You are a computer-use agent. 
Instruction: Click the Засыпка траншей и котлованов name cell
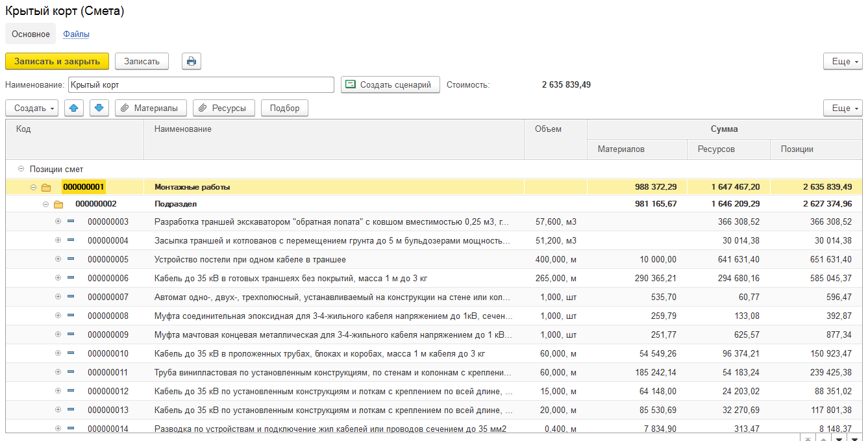click(x=334, y=241)
